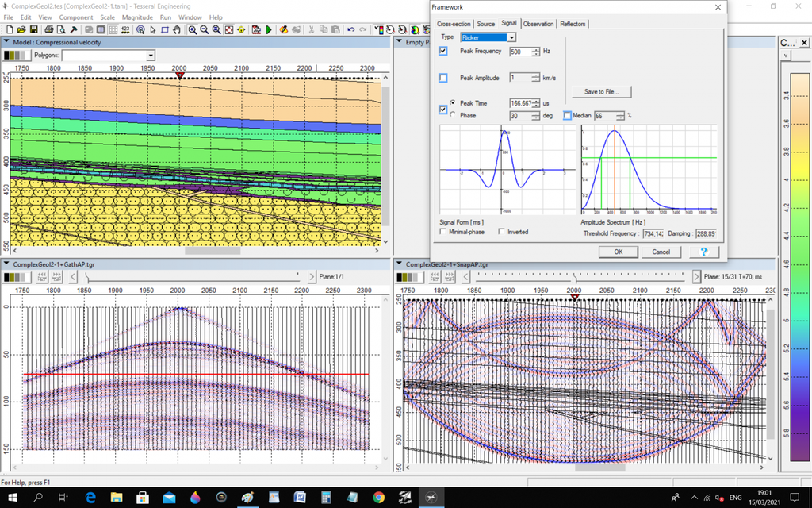Open the Magnitude menu
Viewport: 812px width, 508px height.
pyautogui.click(x=137, y=17)
